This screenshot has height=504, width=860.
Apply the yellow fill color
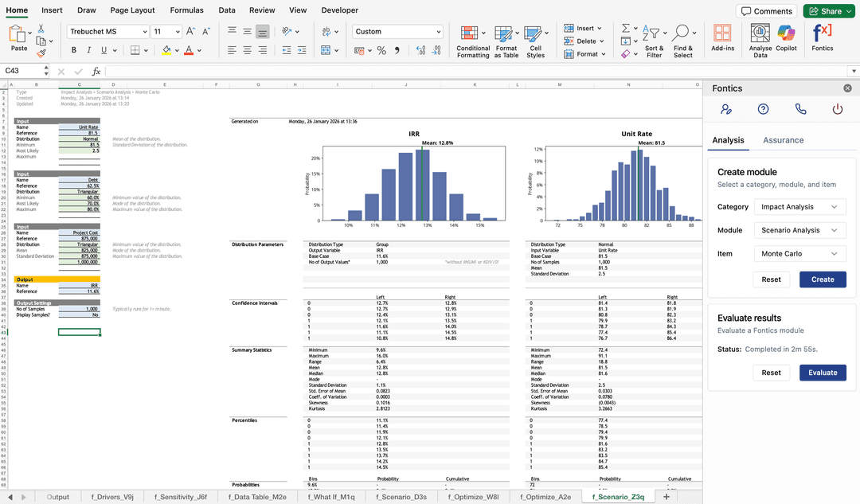(x=166, y=50)
